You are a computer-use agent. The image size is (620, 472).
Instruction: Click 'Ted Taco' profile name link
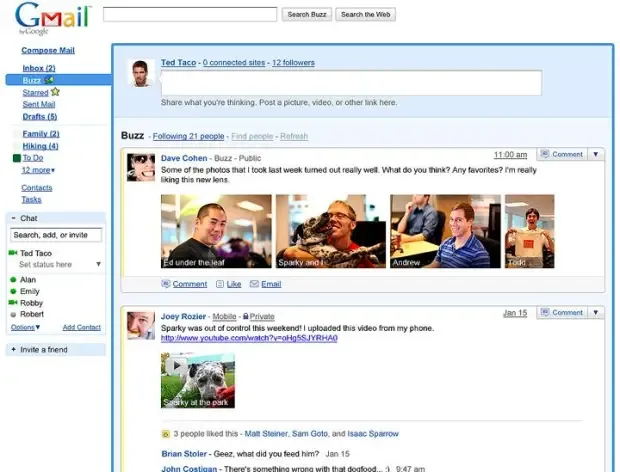coord(178,62)
